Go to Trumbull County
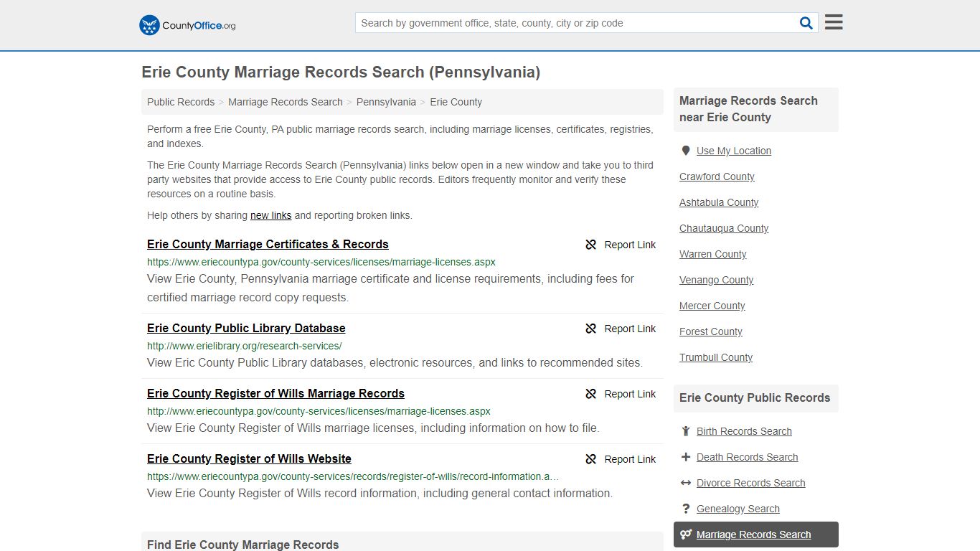Image resolution: width=980 pixels, height=551 pixels. pos(716,357)
